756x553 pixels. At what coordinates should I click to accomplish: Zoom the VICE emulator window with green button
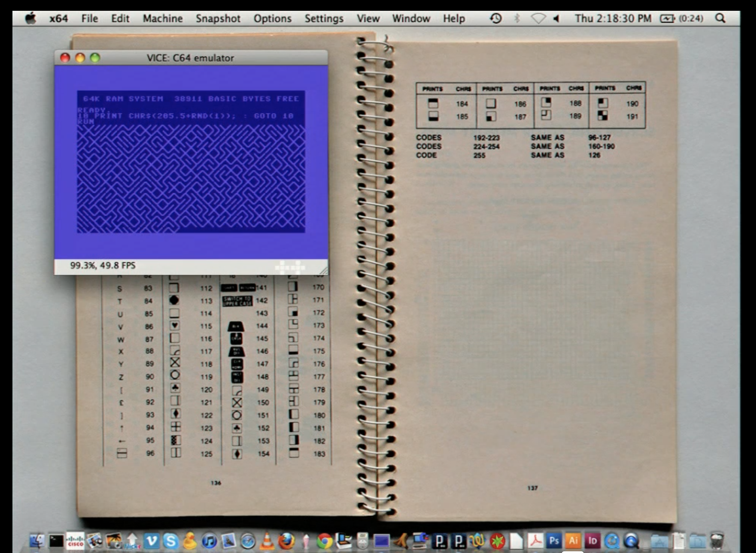pos(95,58)
